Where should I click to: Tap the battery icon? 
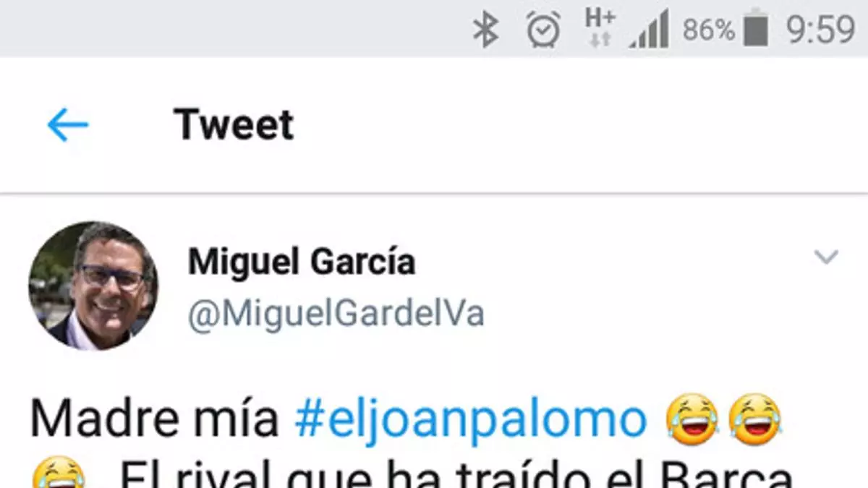coord(755,30)
